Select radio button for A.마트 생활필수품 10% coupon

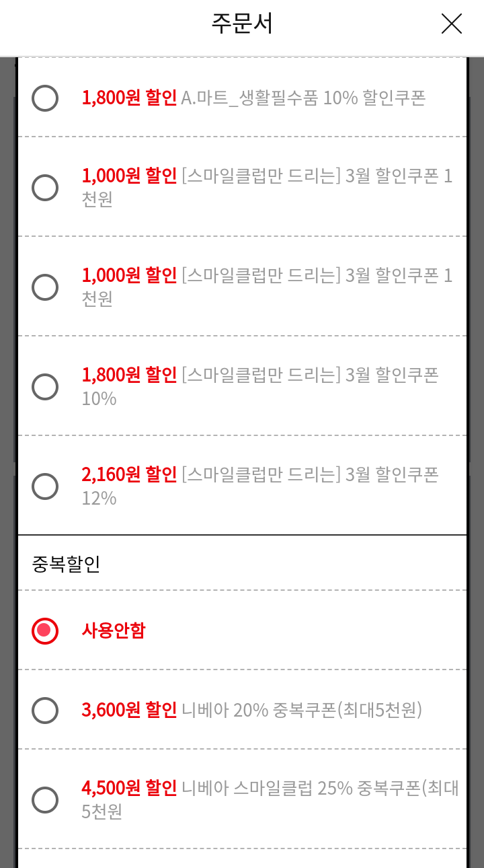click(45, 98)
